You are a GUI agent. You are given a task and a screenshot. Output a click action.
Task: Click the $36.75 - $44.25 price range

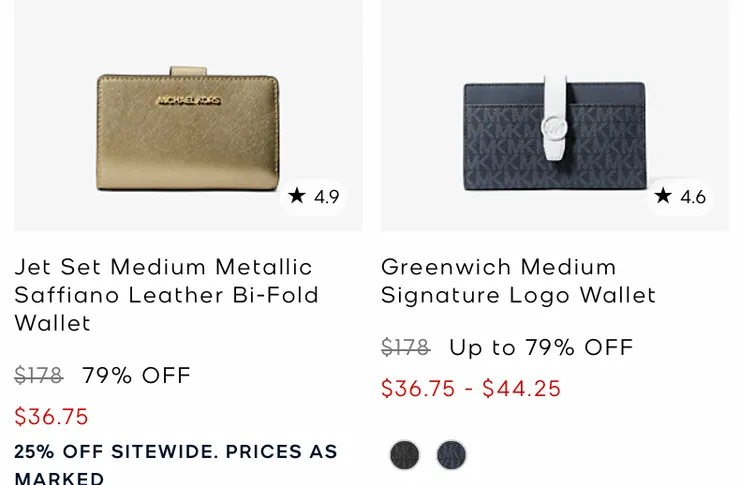(x=471, y=389)
